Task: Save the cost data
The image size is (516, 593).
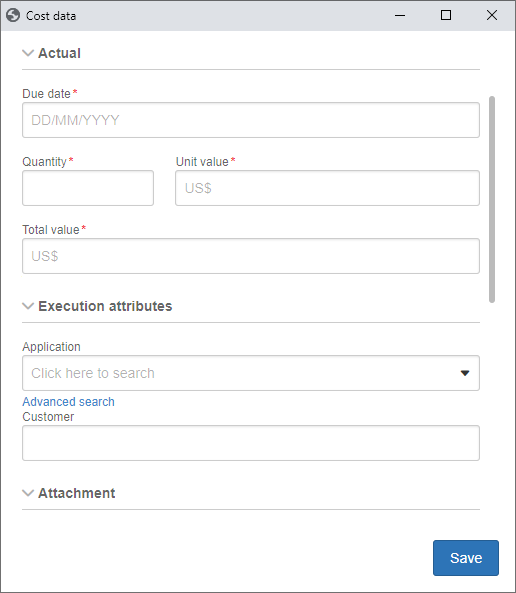Action: 466,558
